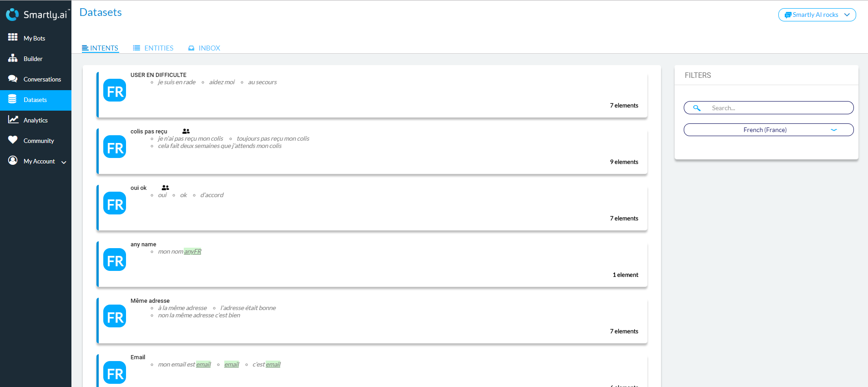This screenshot has width=868, height=387.
Task: Click '1 element' count on any name
Action: [626, 275]
